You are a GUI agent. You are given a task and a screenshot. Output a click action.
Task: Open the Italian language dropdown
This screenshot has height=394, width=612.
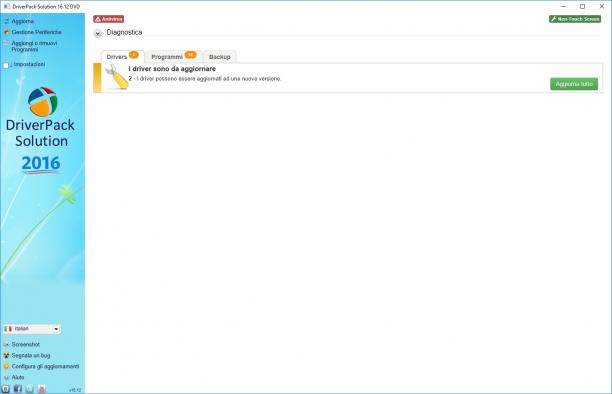32,329
